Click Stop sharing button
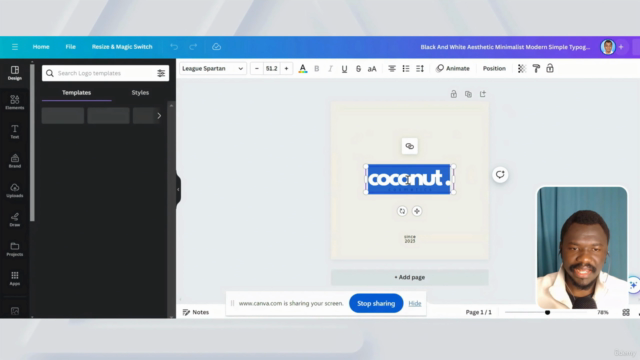The height and width of the screenshot is (360, 640). [x=376, y=303]
